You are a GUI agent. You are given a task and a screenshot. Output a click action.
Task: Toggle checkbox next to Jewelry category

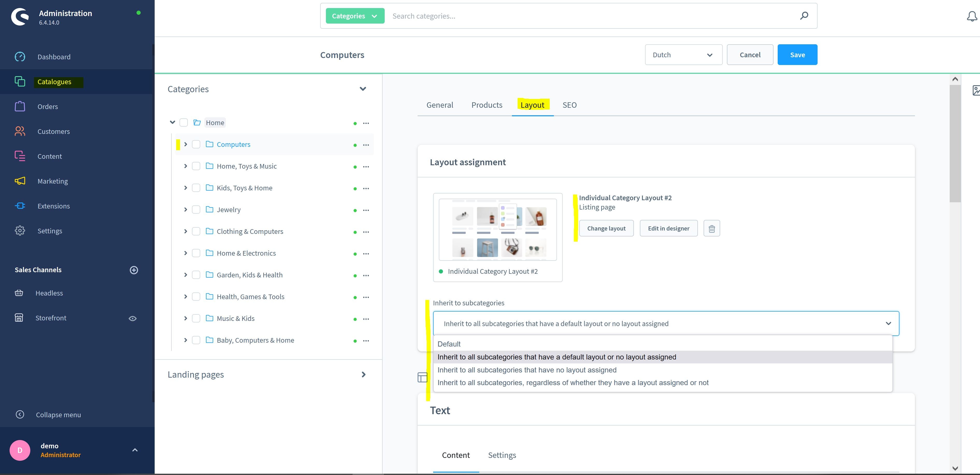tap(196, 209)
